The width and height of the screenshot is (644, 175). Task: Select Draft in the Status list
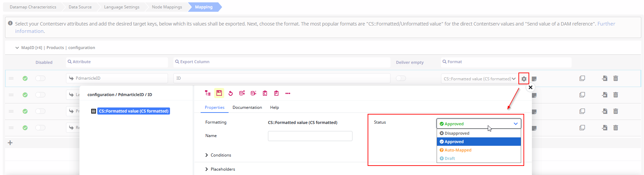479,159
